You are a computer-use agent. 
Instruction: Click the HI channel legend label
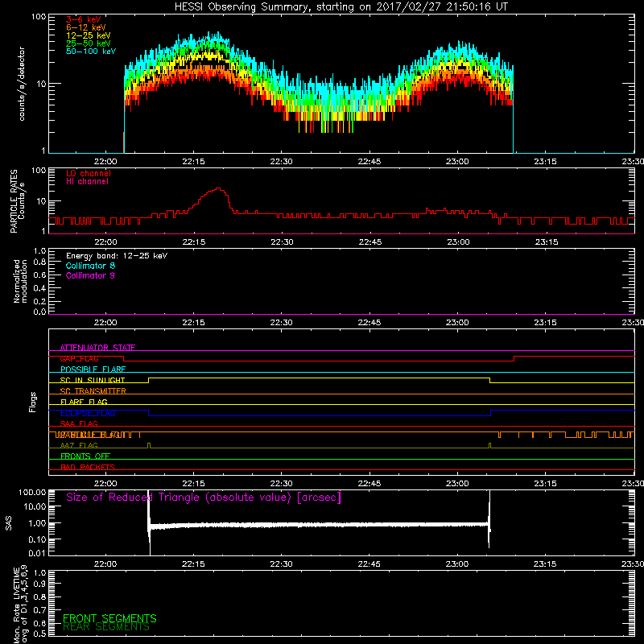point(87,182)
